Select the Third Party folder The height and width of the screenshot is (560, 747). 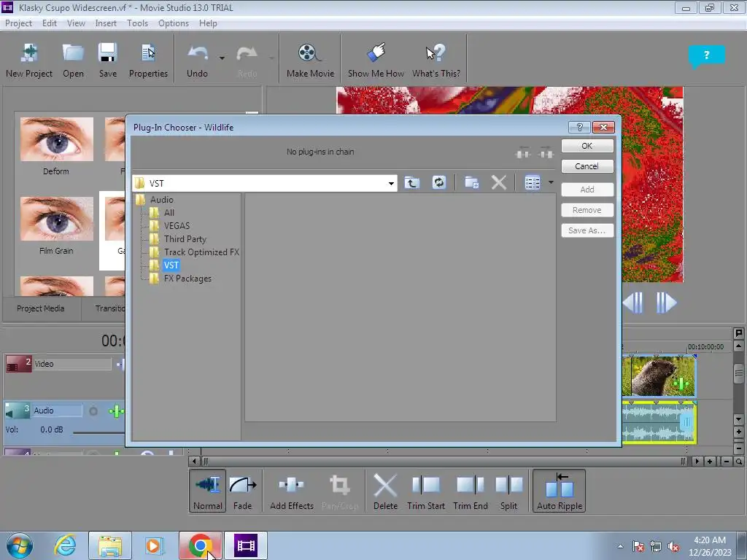(185, 239)
